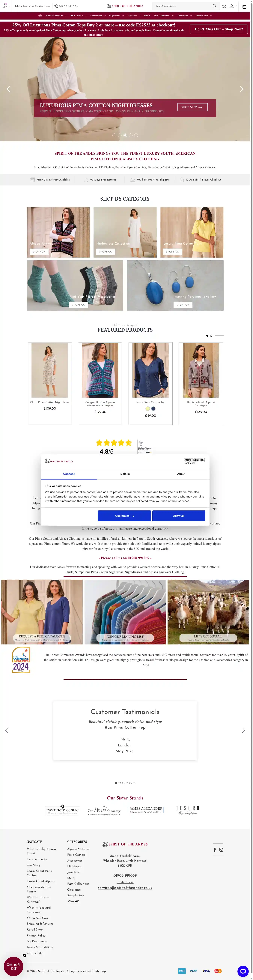
Task: Show next hero banner slide arrow
Action: click(x=241, y=89)
